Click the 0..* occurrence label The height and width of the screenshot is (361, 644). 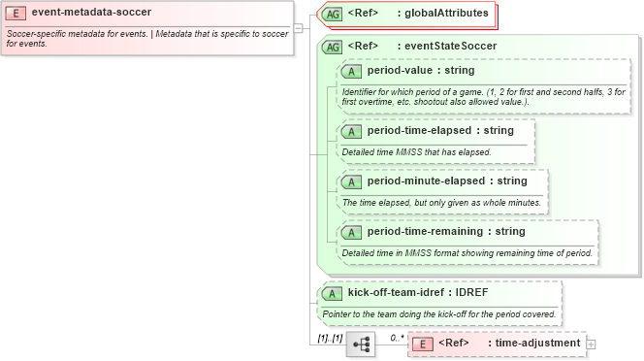(x=397, y=338)
